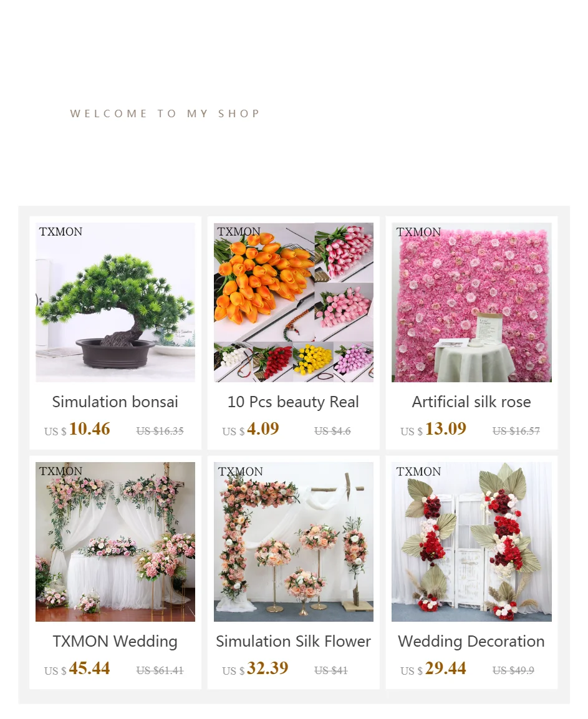Image resolution: width=588 pixels, height=719 pixels.
Task: Click the Simulation Silk Flower title
Action: [x=294, y=641]
